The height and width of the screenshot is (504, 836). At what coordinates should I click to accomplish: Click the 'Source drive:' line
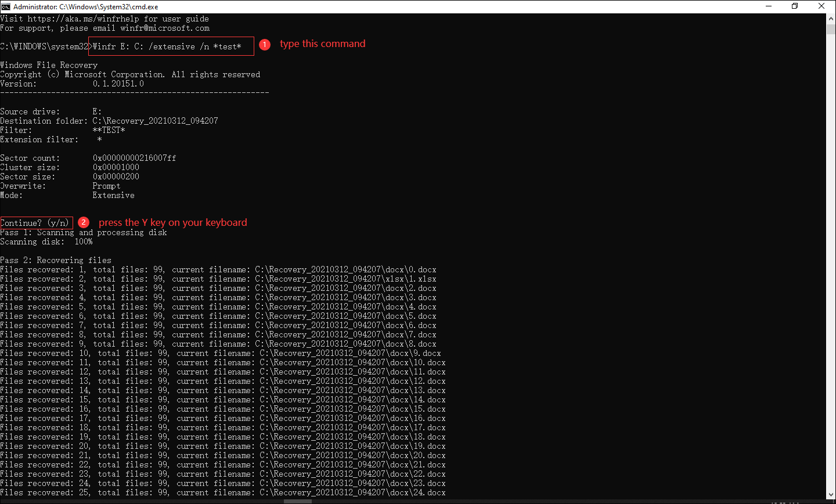click(51, 111)
